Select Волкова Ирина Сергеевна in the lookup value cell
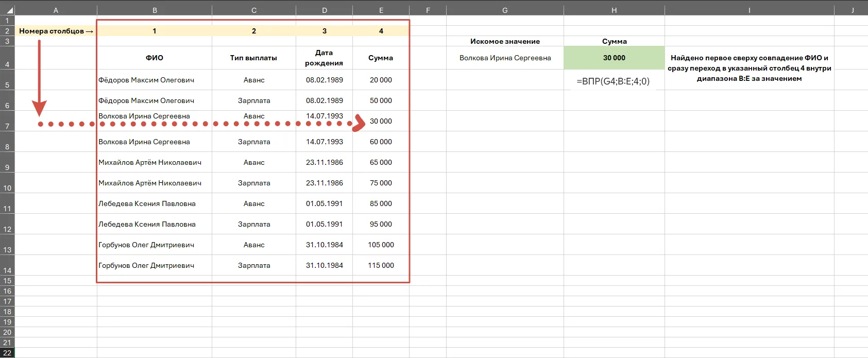This screenshot has width=868, height=358. pos(505,58)
